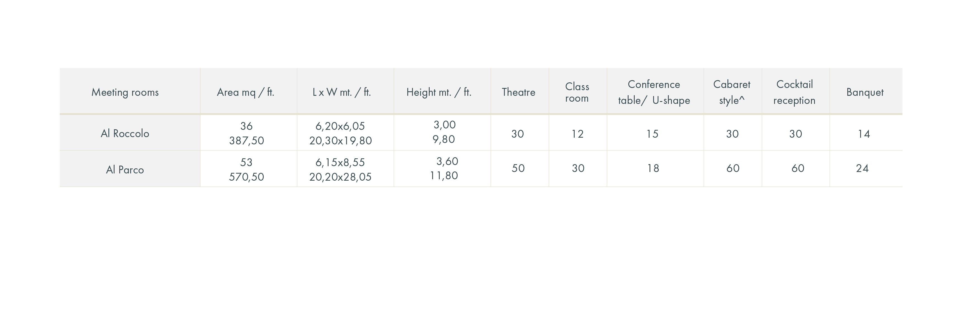Click the Cocktail reception column header

pyautogui.click(x=794, y=92)
